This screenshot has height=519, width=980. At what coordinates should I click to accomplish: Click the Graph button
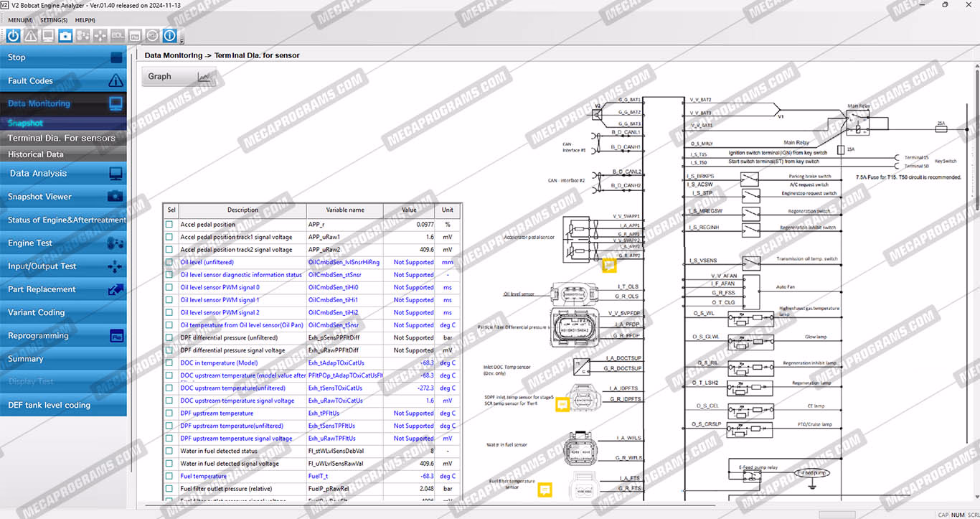pos(179,76)
